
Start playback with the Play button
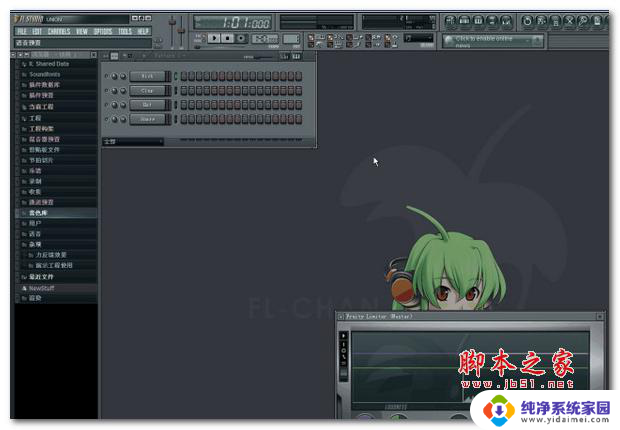pyautogui.click(x=214, y=38)
